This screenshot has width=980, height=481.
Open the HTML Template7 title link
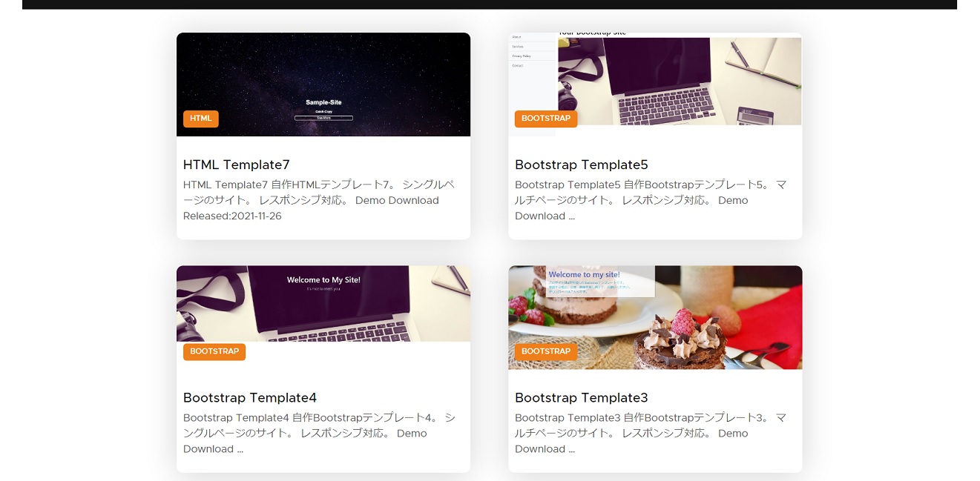point(236,165)
